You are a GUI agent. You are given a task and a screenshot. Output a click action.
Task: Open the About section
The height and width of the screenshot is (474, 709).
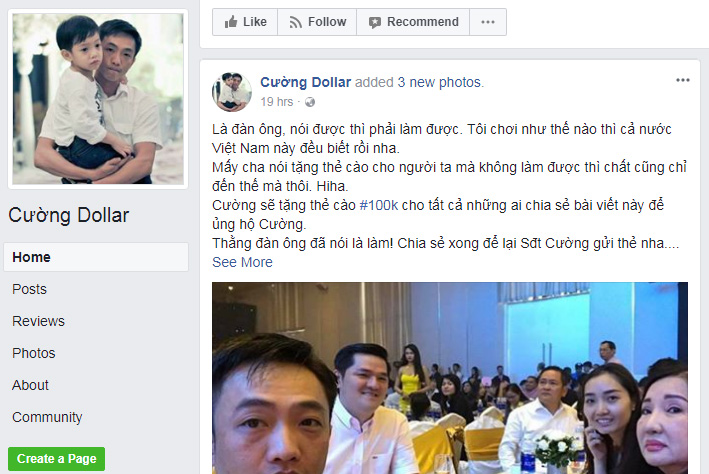pyautogui.click(x=30, y=385)
